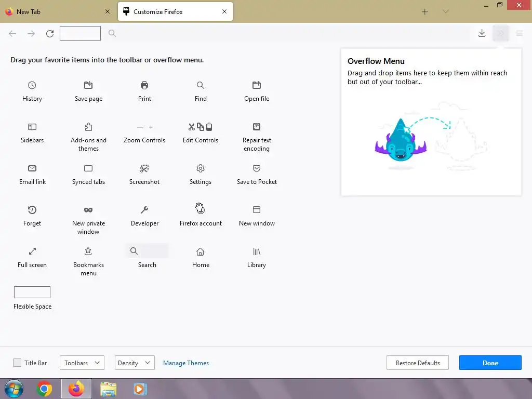This screenshot has width=532, height=399.
Task: Select the Settings gear icon
Action: 201,168
